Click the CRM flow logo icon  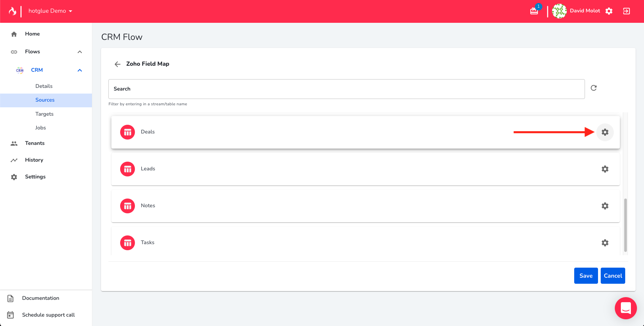[x=20, y=70]
